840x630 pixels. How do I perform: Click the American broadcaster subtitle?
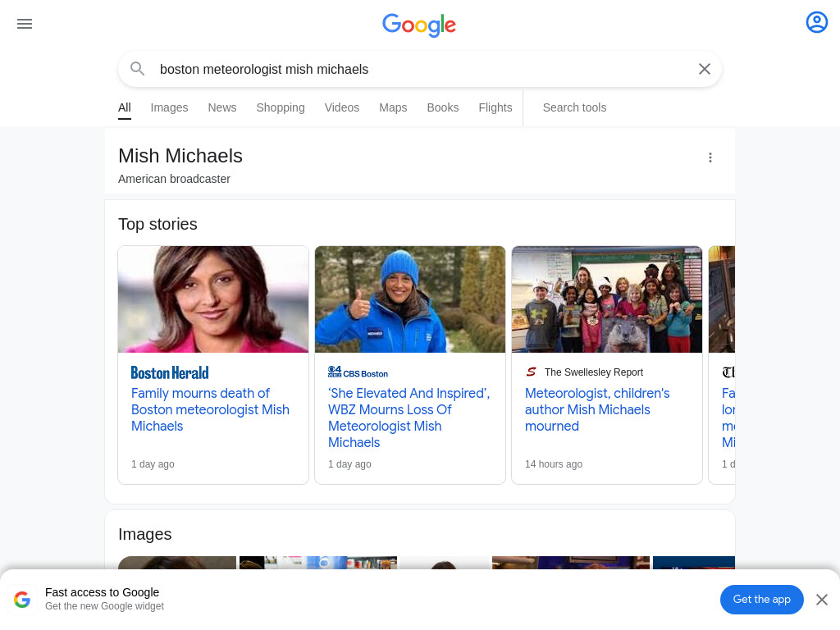tap(174, 179)
